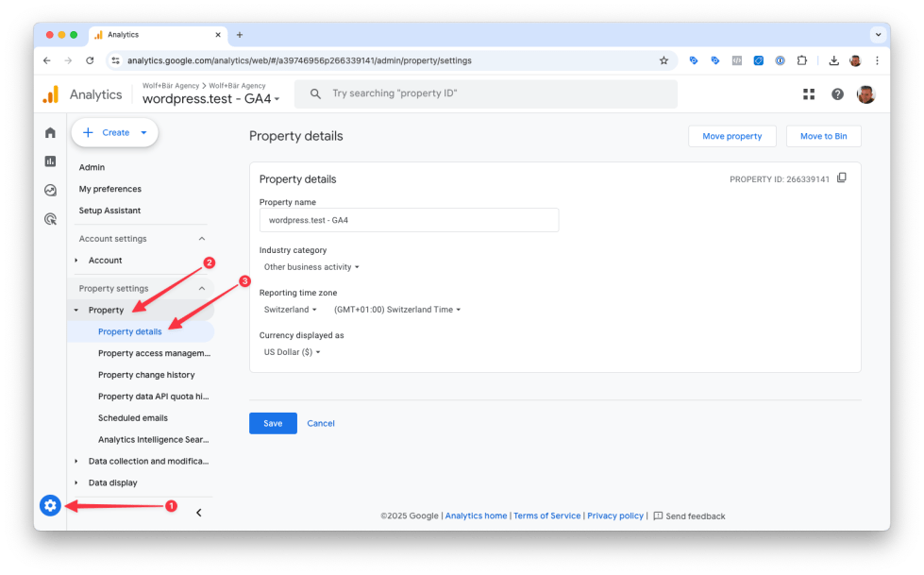Open Setup Assistant
This screenshot has width=924, height=575.
[109, 211]
